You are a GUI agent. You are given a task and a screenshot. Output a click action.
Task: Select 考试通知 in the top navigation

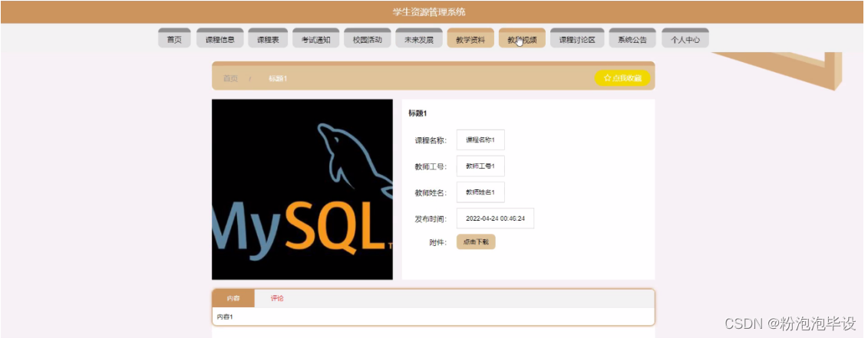(315, 39)
